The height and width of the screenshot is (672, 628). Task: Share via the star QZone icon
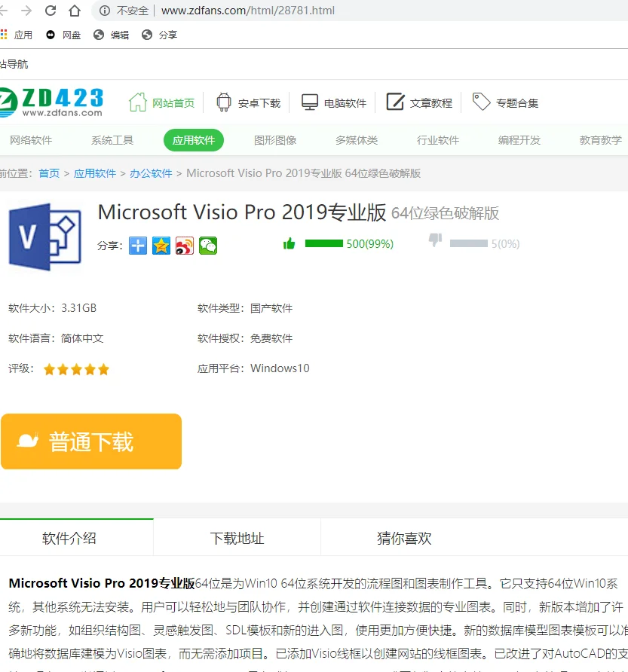(161, 246)
